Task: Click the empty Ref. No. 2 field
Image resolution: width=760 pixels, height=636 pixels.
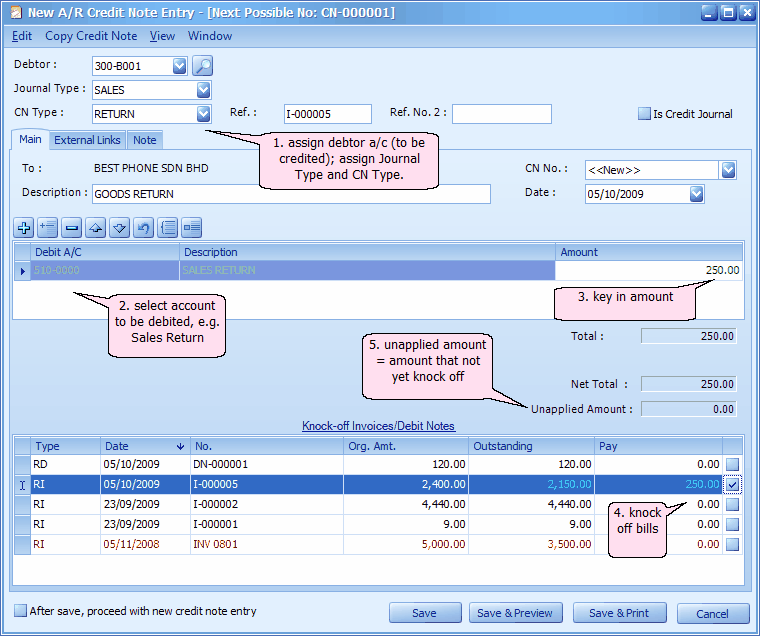Action: (x=502, y=114)
